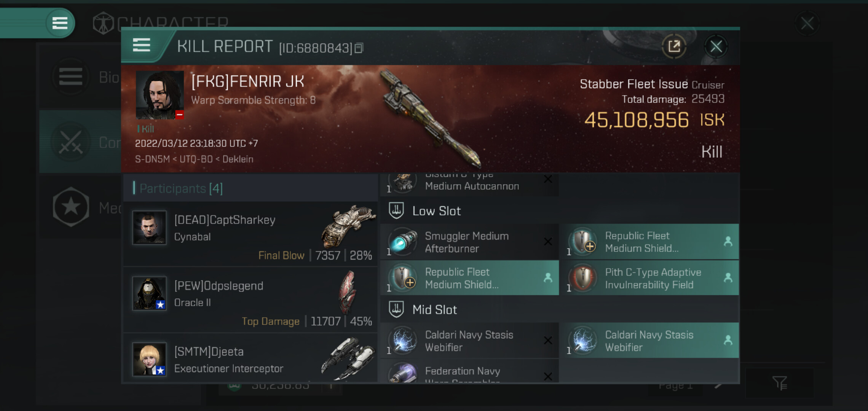Open CaptSharkey's participant entry
The height and width of the screenshot is (411, 868).
250,234
